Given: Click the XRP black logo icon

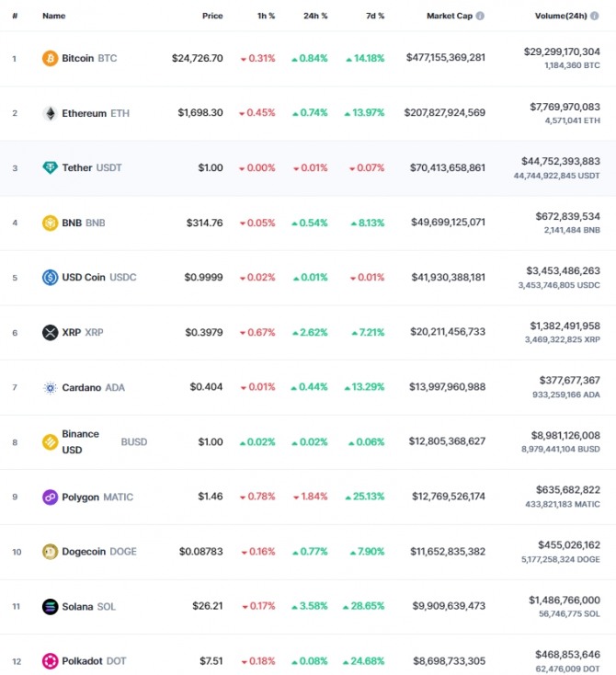Looking at the screenshot, I should (x=50, y=332).
